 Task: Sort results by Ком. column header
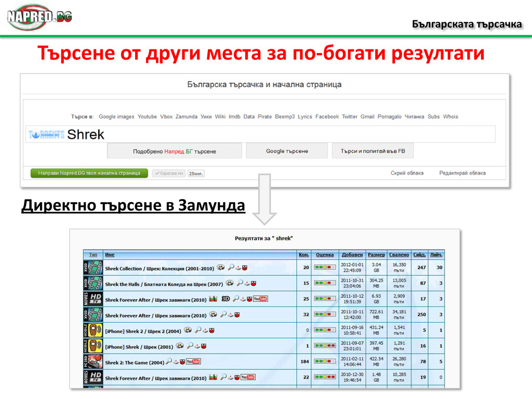pos(303,255)
